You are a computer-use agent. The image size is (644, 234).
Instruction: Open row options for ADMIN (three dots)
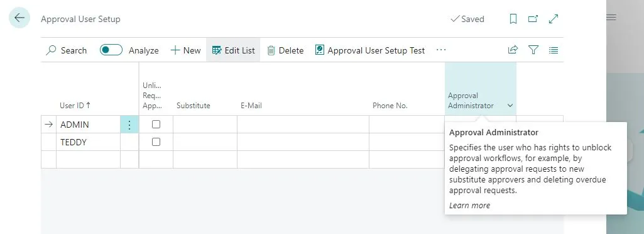click(129, 124)
